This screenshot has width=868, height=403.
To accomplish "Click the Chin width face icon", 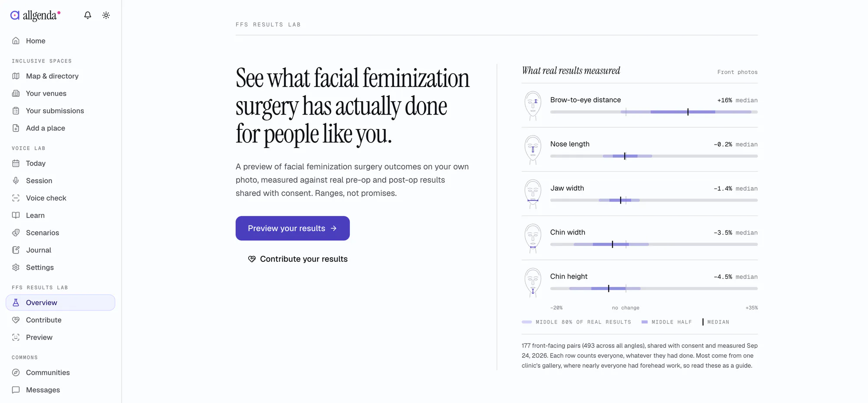I will tap(533, 238).
